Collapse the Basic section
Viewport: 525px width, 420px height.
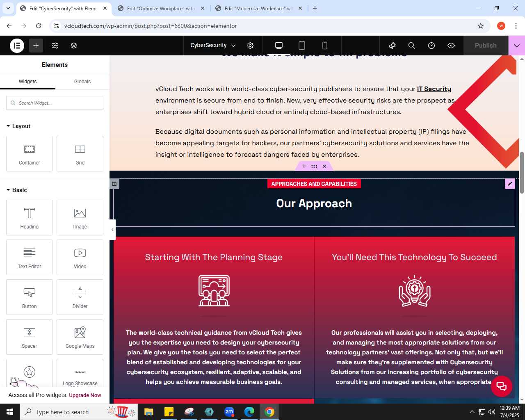pos(17,190)
